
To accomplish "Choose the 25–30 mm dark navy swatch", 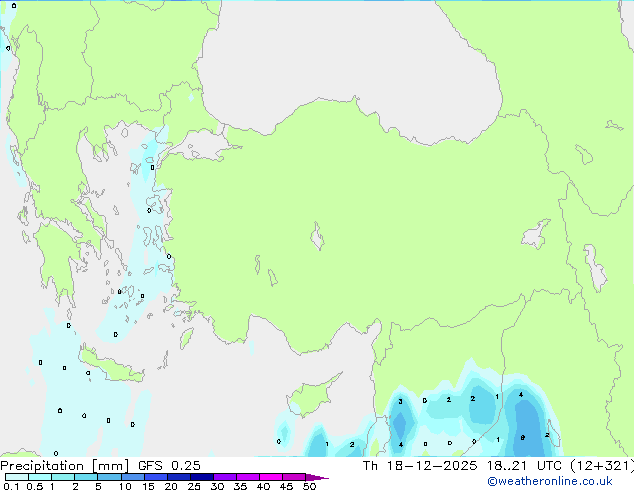I will tap(202, 477).
